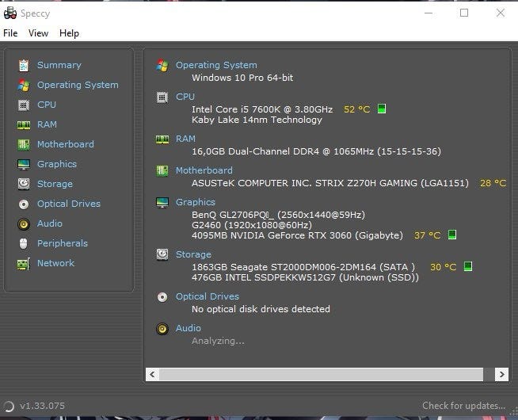Click the version label v1.33.075
The width and height of the screenshot is (518, 420).
pos(42,406)
